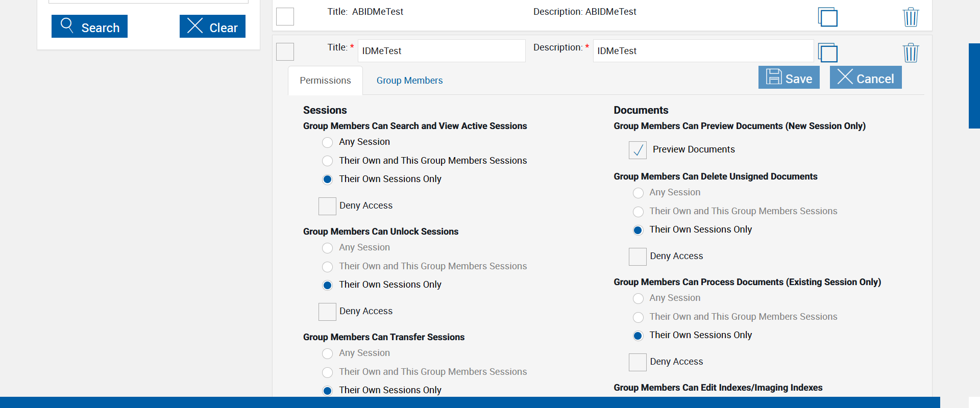Screen dimensions: 980x408
Task: Click the trash icon for IDMeTest group
Action: coord(911,53)
